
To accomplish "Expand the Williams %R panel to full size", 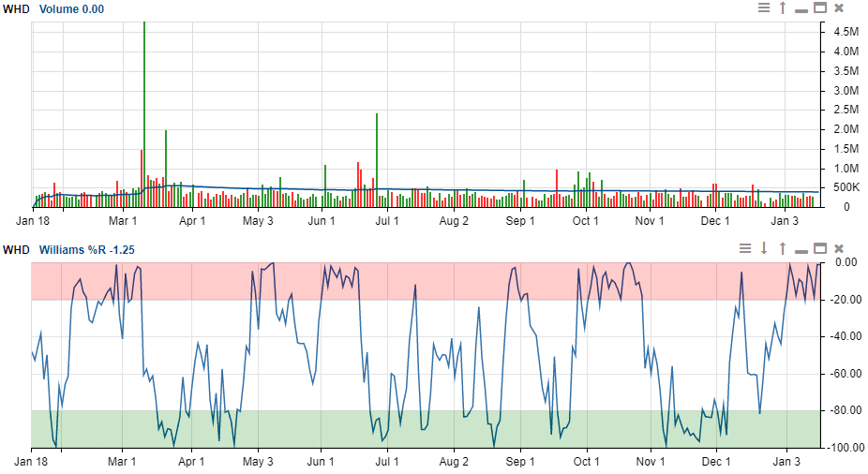I will point(820,248).
